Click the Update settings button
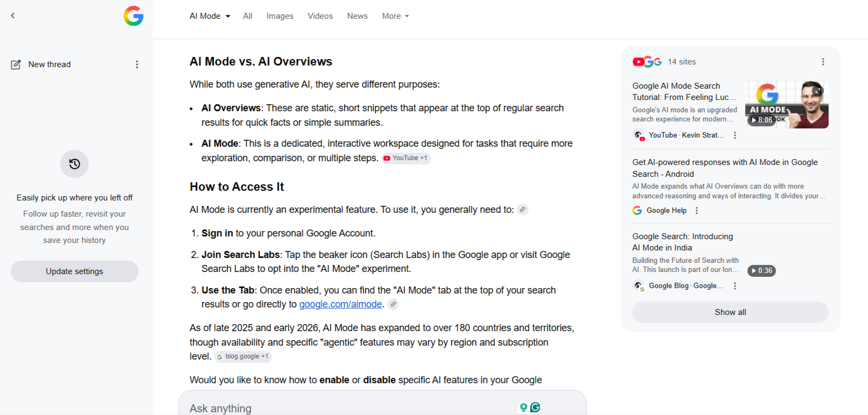 75,271
